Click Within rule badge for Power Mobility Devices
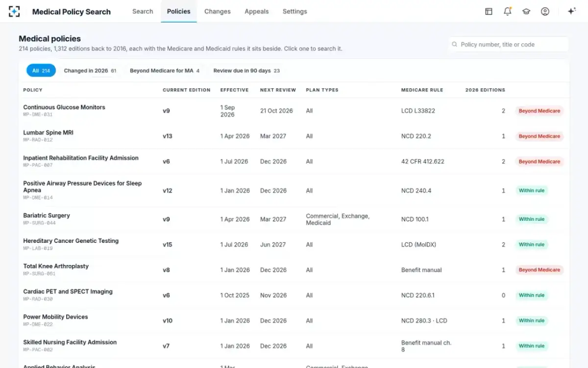588x368 pixels. point(532,320)
